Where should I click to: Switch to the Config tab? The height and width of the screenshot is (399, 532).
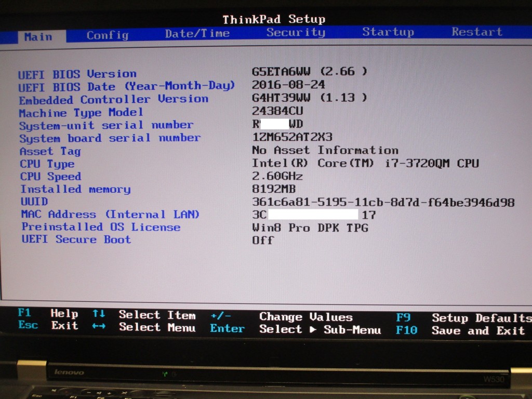click(x=108, y=35)
